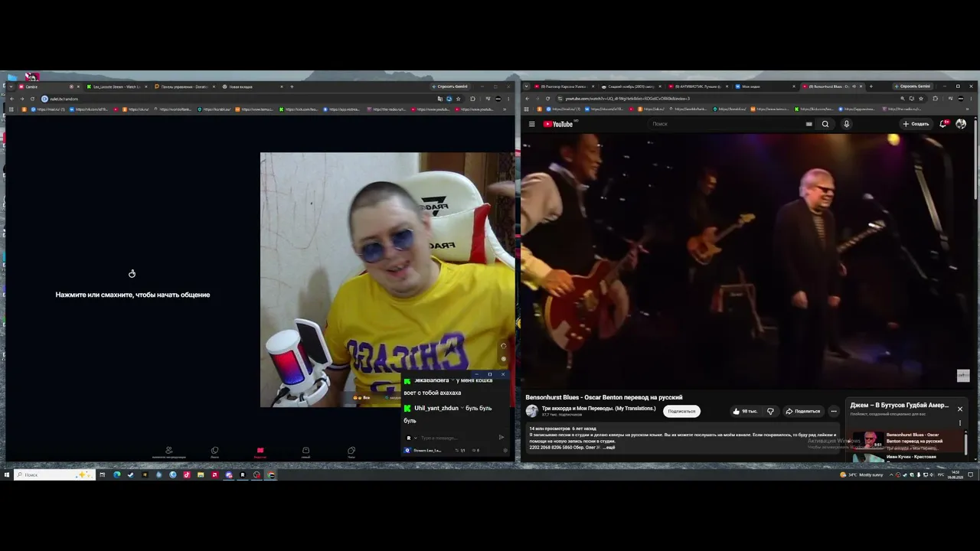The height and width of the screenshot is (551, 980).
Task: Open the 'Три аккорда и Мои Переводы' channel avatar
Action: (x=532, y=411)
